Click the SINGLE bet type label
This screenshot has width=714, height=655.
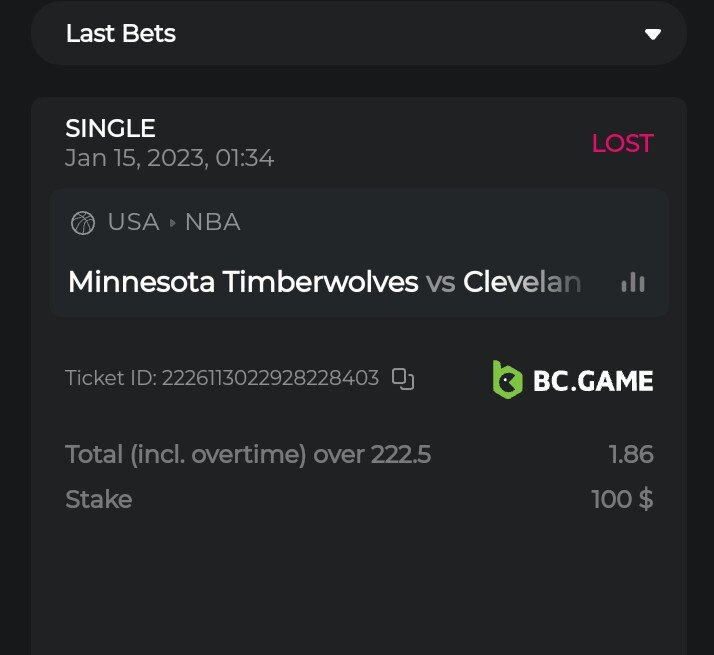pyautogui.click(x=110, y=128)
